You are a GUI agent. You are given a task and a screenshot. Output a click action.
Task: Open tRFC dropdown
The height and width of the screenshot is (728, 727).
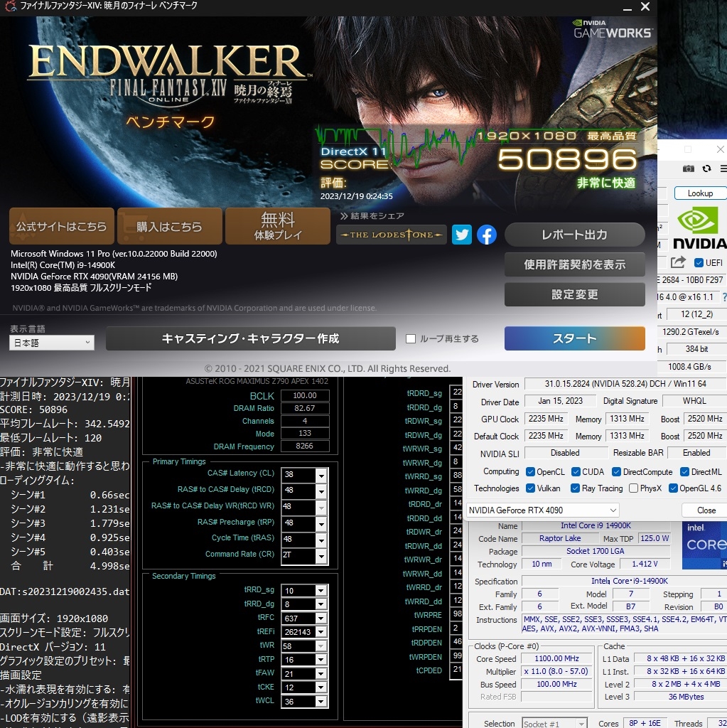point(321,619)
